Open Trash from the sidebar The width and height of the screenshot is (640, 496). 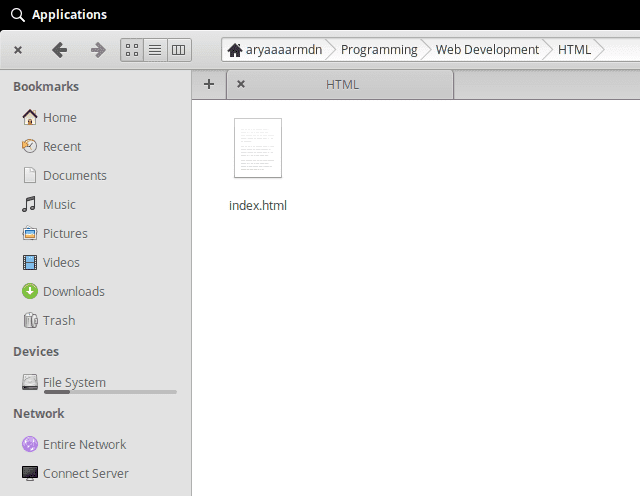pos(58,320)
